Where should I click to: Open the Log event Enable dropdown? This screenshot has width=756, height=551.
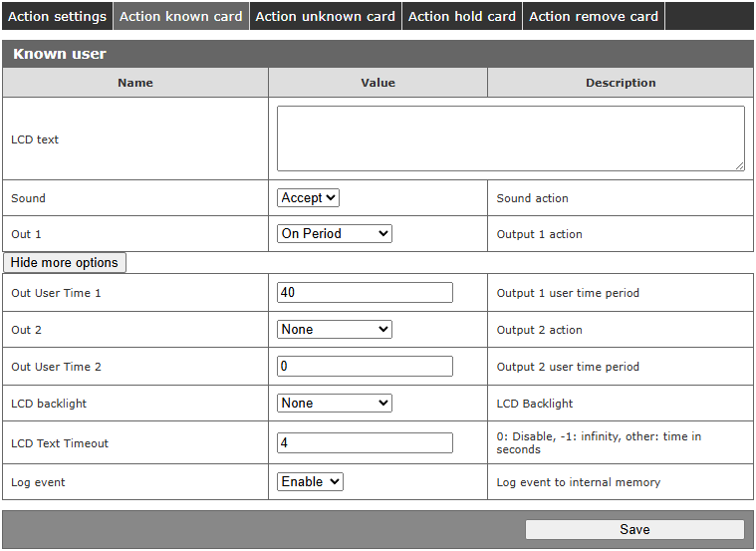311,482
